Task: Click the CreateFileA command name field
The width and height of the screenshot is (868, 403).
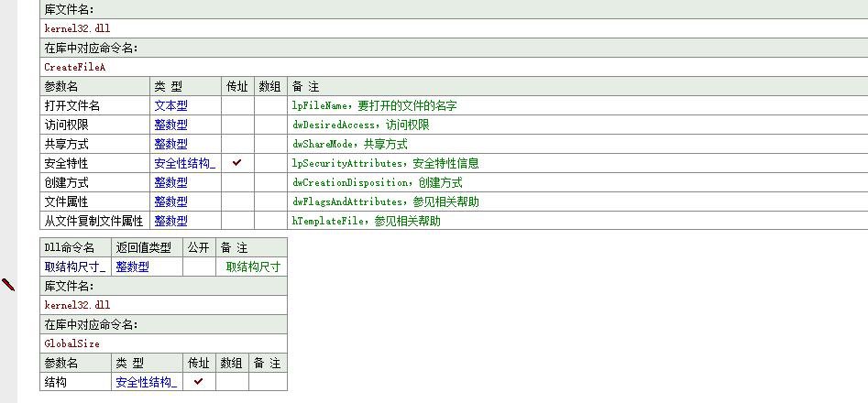Action: [75, 67]
